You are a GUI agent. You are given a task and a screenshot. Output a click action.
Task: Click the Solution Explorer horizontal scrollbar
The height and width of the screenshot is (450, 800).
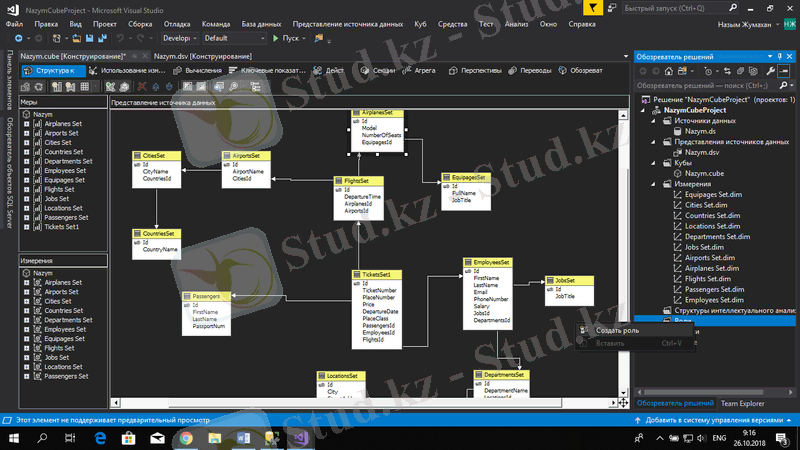(x=704, y=392)
